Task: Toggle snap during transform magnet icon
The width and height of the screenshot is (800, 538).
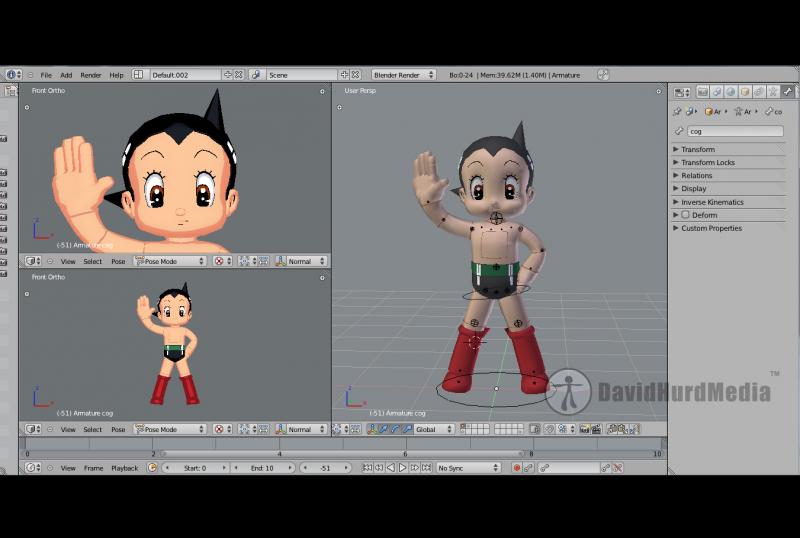Action: 549,429
